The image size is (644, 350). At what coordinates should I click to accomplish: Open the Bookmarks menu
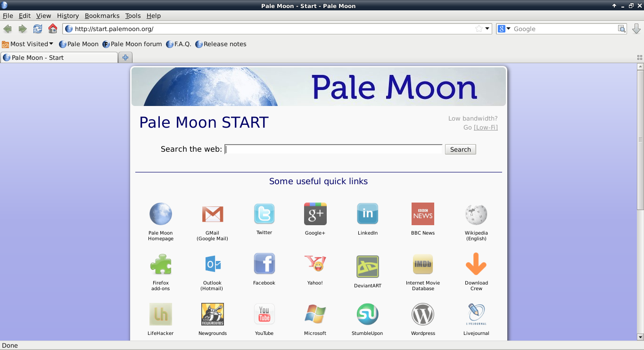point(102,16)
